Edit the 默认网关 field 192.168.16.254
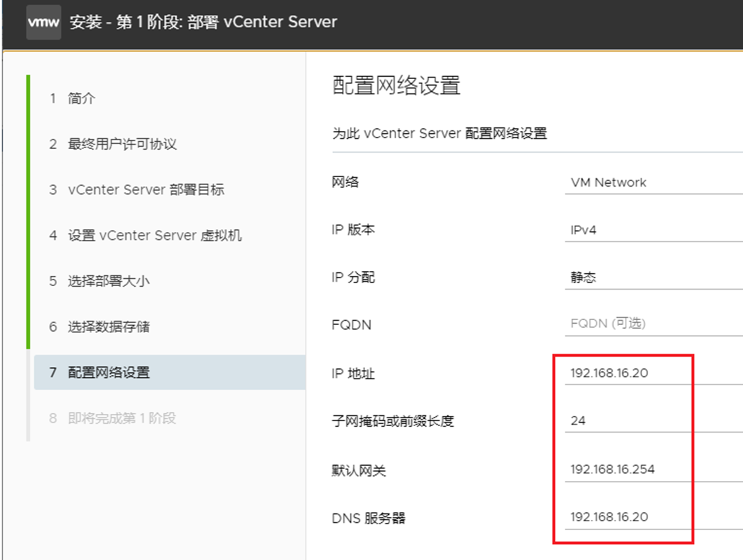743x560 pixels. [x=654, y=469]
